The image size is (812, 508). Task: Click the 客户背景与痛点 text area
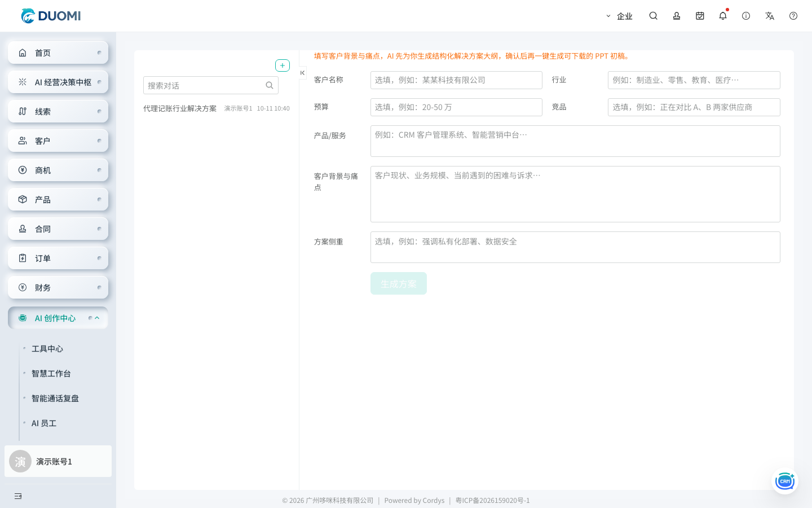575,194
